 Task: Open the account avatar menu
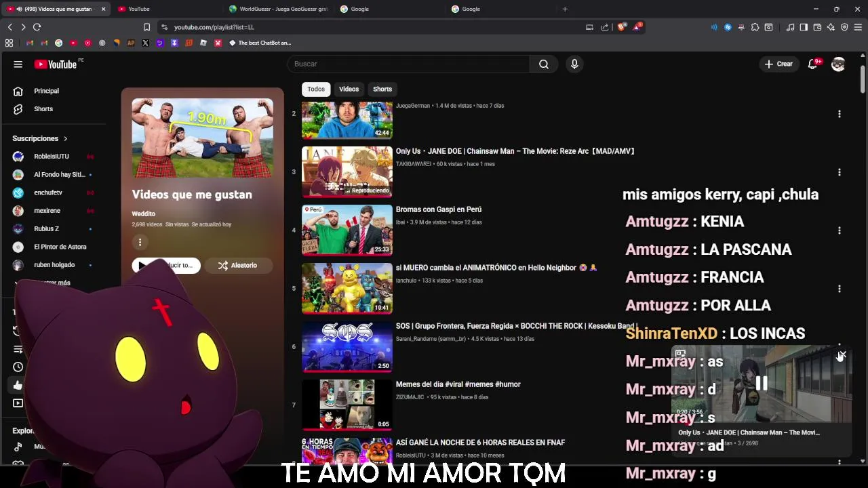coord(838,64)
